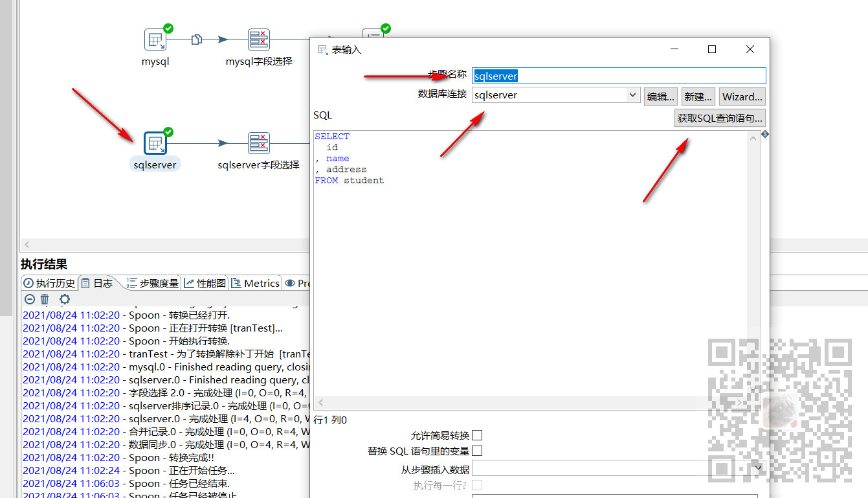Image resolution: width=868 pixels, height=498 pixels.
Task: Select the sqlserver table input step icon
Action: click(155, 143)
